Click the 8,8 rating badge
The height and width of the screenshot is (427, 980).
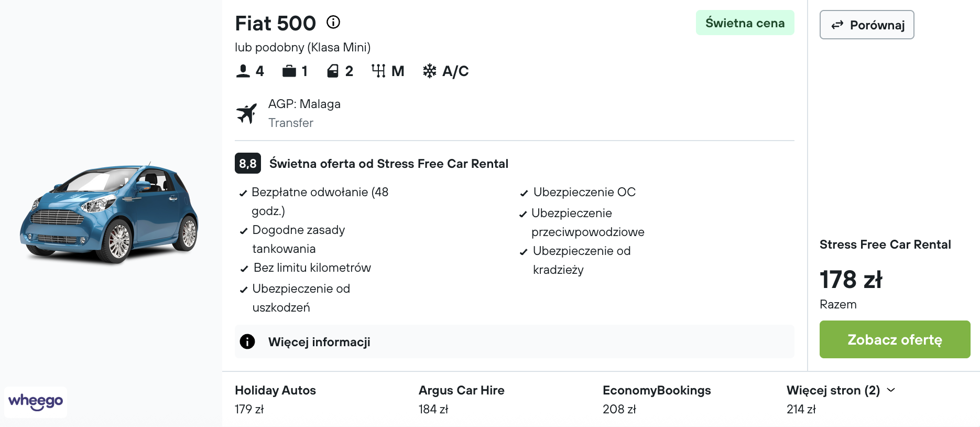point(248,163)
